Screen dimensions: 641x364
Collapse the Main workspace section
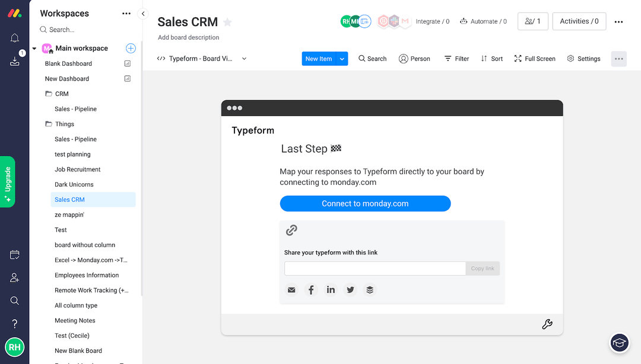click(34, 48)
